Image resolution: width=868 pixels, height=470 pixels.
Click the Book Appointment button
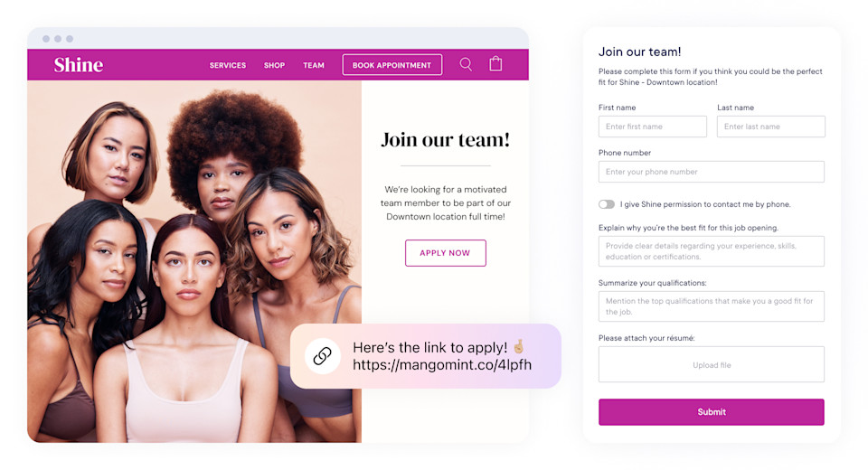tap(392, 65)
